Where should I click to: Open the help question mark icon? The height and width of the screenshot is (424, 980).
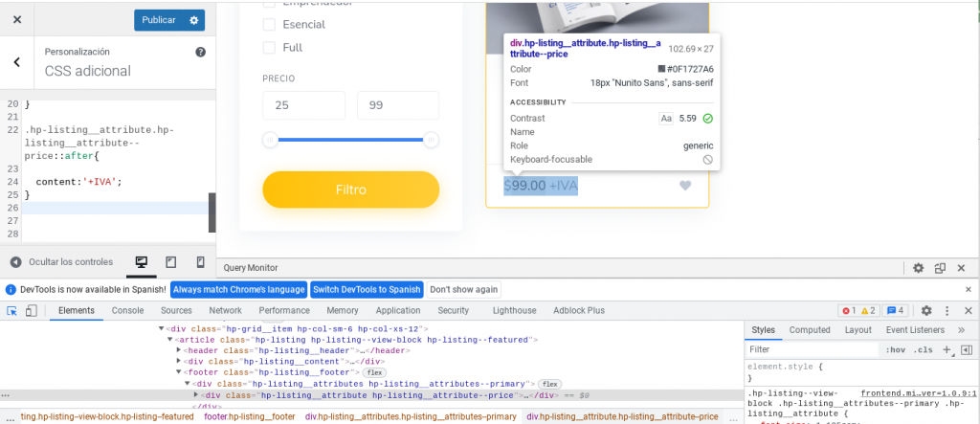(201, 52)
